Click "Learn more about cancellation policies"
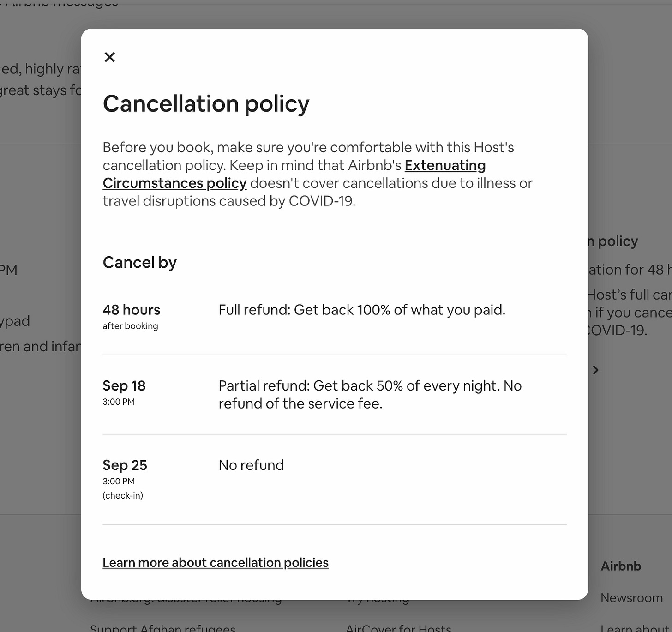This screenshot has height=632, width=672. 215,562
